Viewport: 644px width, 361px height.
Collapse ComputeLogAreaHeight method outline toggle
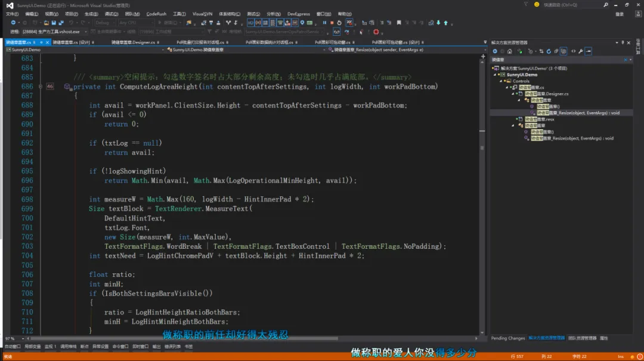[x=41, y=87]
